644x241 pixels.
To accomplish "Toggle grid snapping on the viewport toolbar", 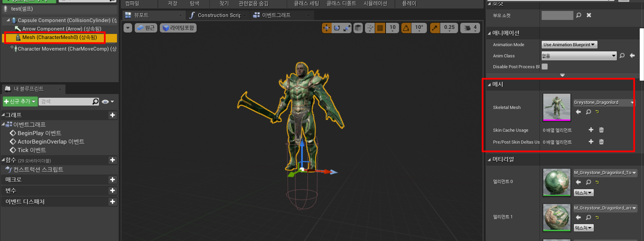I will pos(380,28).
